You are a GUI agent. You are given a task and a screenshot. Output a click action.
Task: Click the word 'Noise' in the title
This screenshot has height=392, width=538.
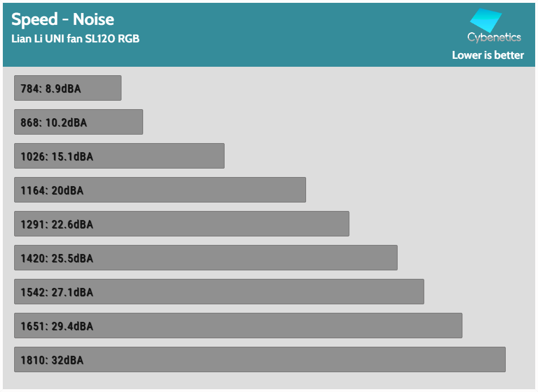coord(93,19)
